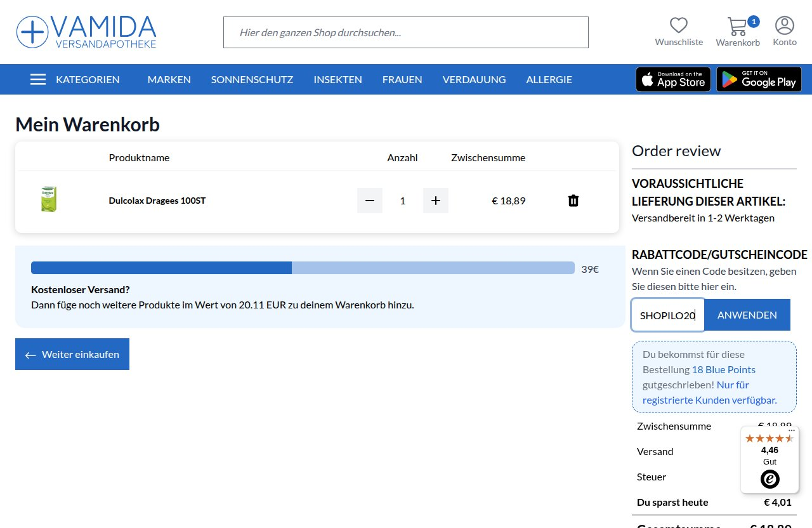Click Nur für registrierte Kunden verfügbar link
The height and width of the screenshot is (528, 812).
(x=710, y=392)
